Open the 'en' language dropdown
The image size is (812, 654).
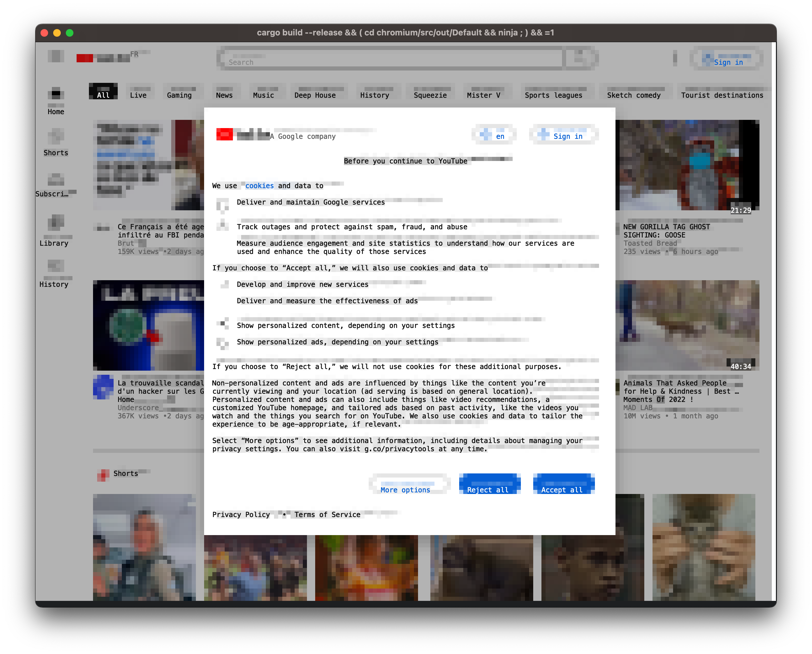pos(494,135)
